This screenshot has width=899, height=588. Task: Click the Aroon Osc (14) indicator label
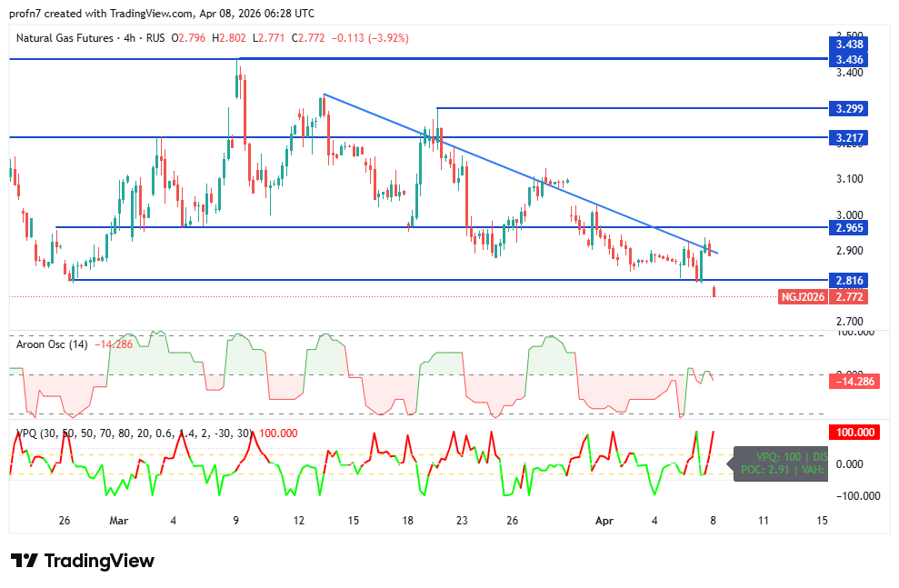(x=52, y=344)
